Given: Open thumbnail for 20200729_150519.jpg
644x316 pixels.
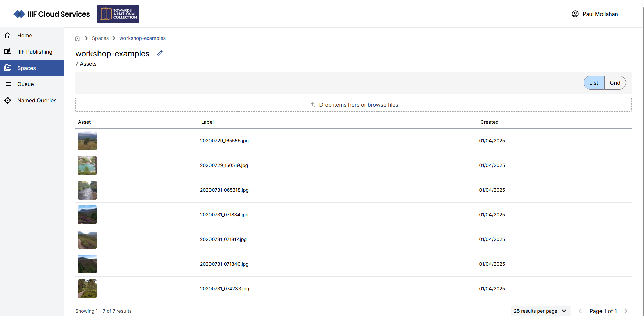Looking at the screenshot, I should point(87,165).
